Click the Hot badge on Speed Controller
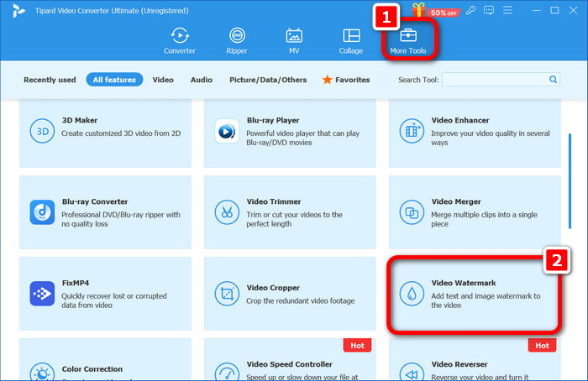The height and width of the screenshot is (381, 588). coord(357,346)
